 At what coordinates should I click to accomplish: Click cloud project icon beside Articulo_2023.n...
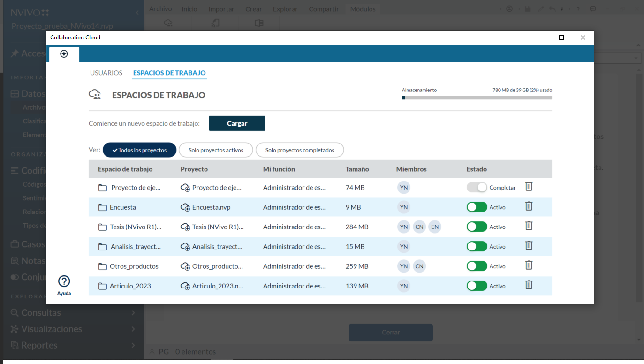185,286
